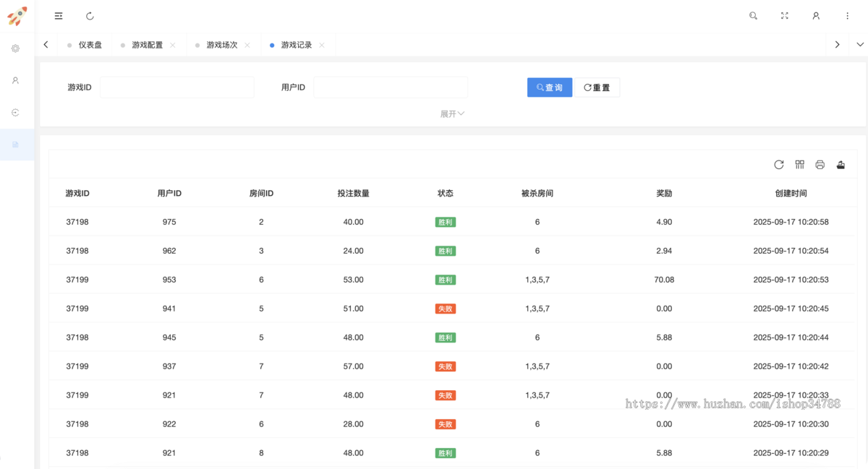Screen dimensions: 868x469
Task: Focus the 游戏ID input field
Action: point(177,87)
